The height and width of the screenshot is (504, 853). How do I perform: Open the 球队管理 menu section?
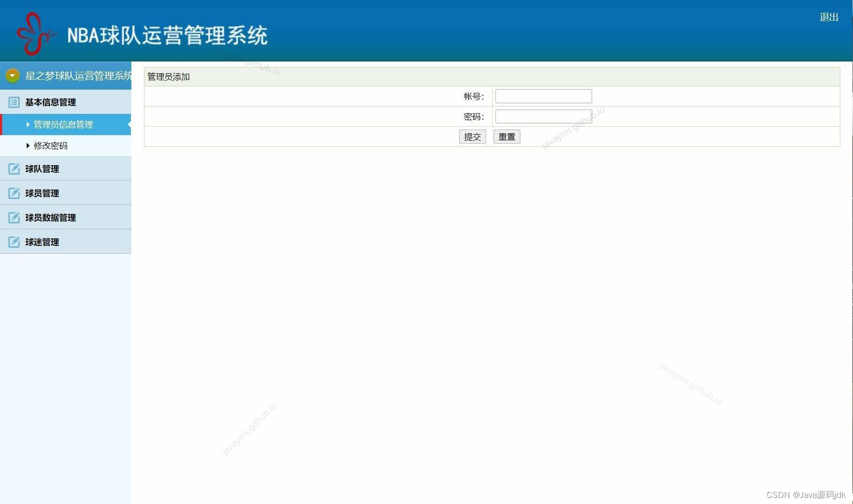[66, 169]
